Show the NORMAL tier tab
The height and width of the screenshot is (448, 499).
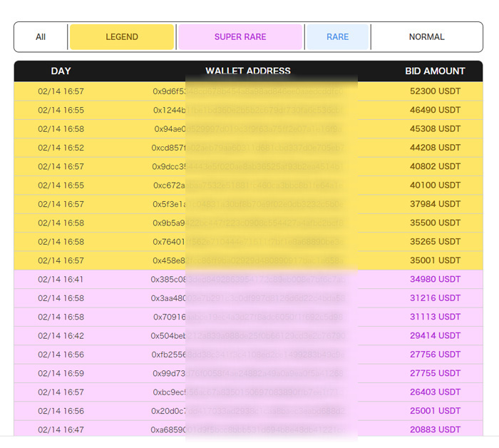pyautogui.click(x=426, y=37)
